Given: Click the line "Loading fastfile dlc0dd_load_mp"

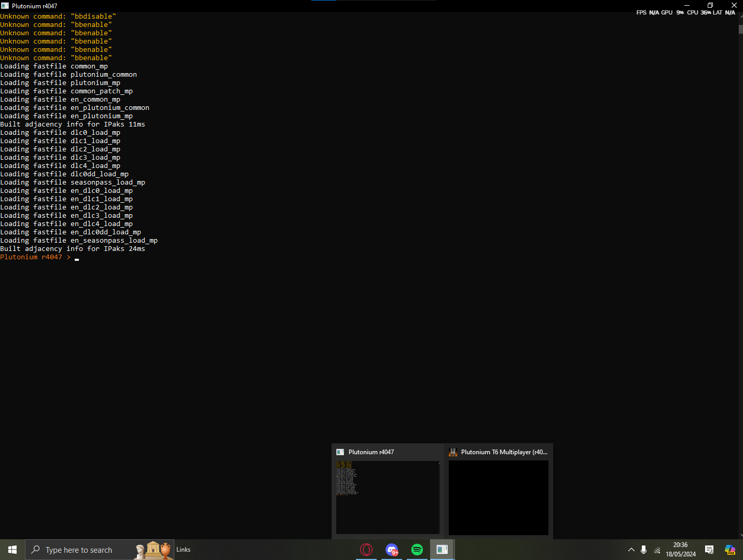Looking at the screenshot, I should point(64,174).
